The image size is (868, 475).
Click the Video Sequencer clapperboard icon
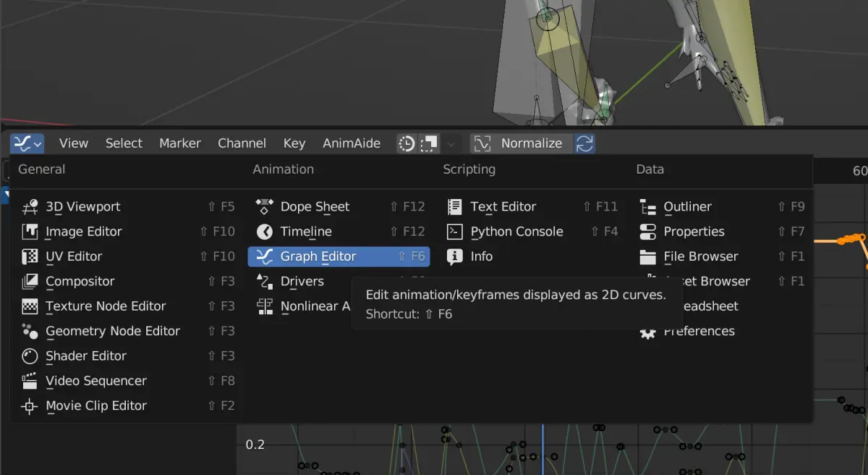(30, 381)
